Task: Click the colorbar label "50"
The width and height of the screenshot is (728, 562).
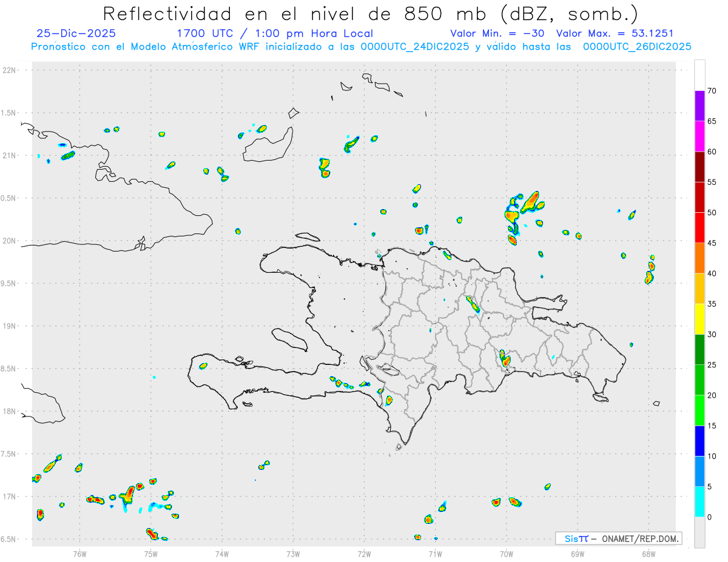Action: point(712,213)
